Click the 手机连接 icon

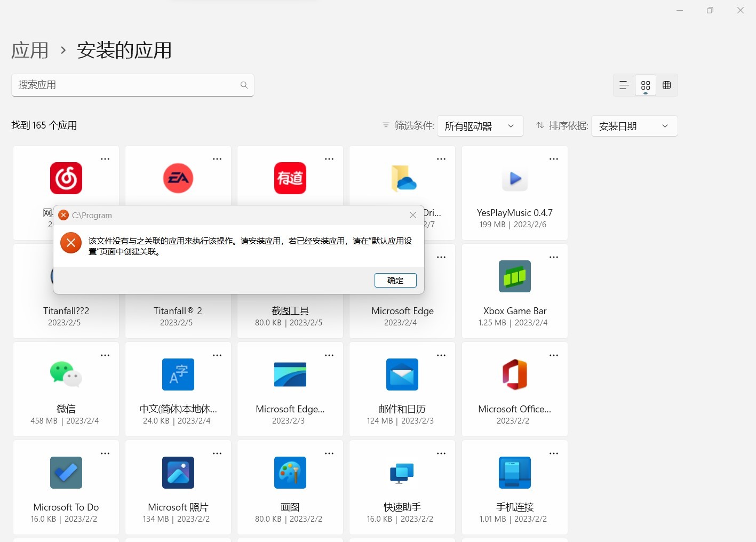515,473
